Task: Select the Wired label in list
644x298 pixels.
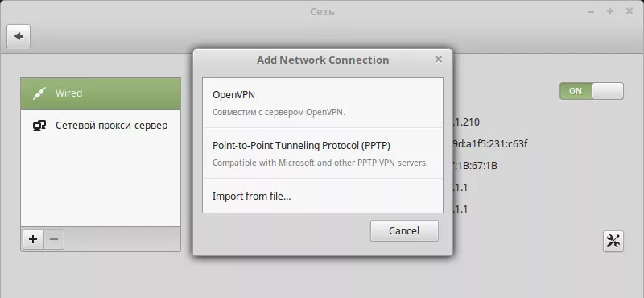Action: (x=69, y=93)
